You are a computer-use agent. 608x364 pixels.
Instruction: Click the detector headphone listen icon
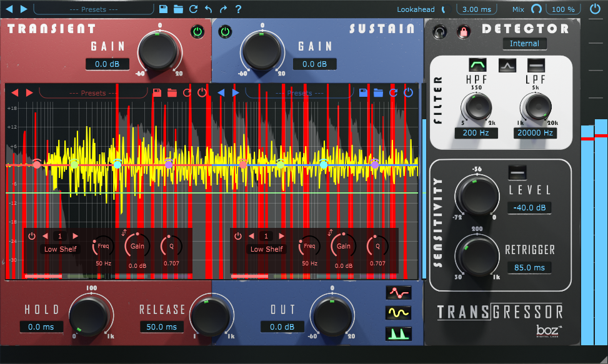(x=441, y=31)
